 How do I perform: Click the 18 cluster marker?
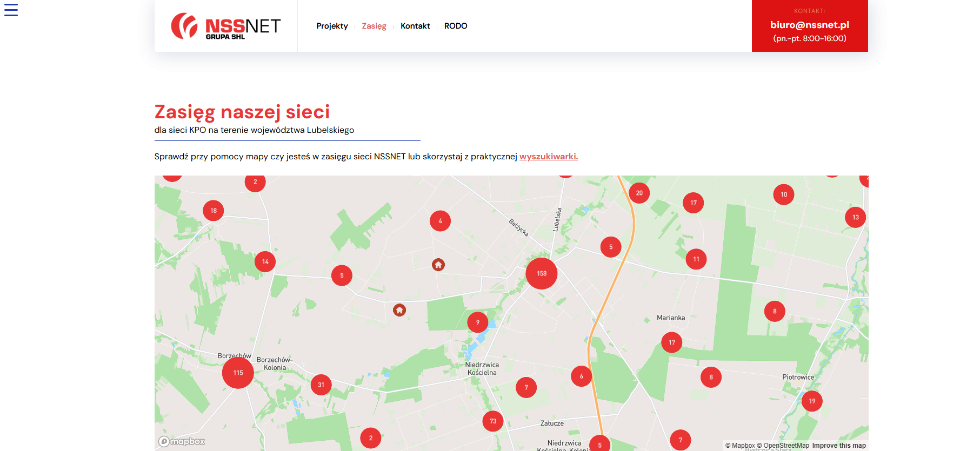(x=214, y=211)
